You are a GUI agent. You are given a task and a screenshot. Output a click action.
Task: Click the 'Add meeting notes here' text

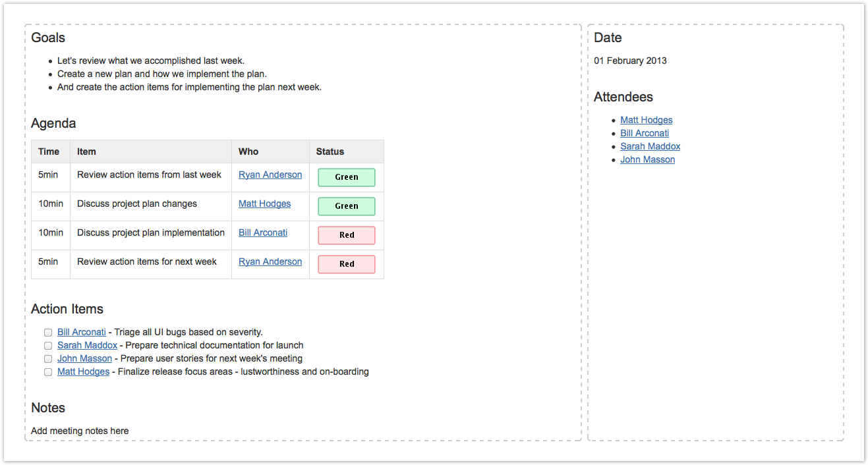click(x=80, y=431)
